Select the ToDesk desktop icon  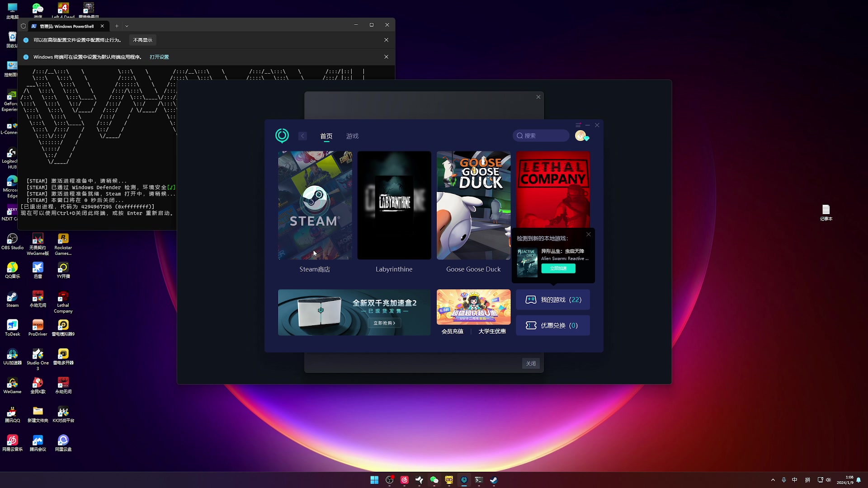[x=12, y=328]
